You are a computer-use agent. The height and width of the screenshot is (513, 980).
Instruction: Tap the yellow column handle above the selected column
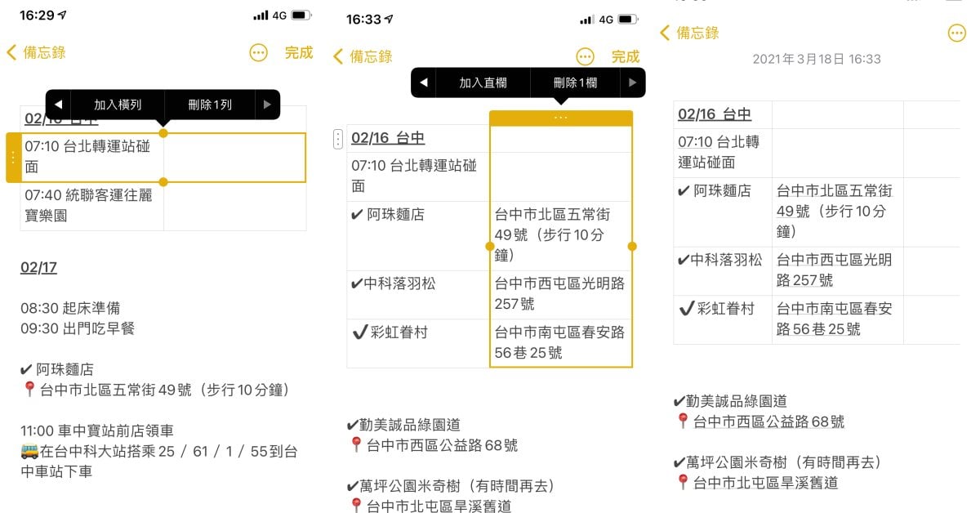click(560, 118)
